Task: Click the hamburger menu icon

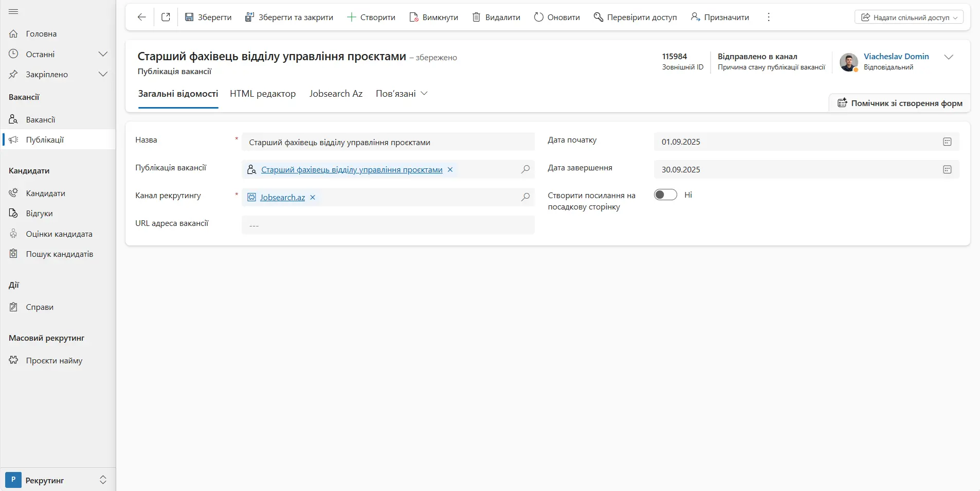Action: [x=13, y=11]
